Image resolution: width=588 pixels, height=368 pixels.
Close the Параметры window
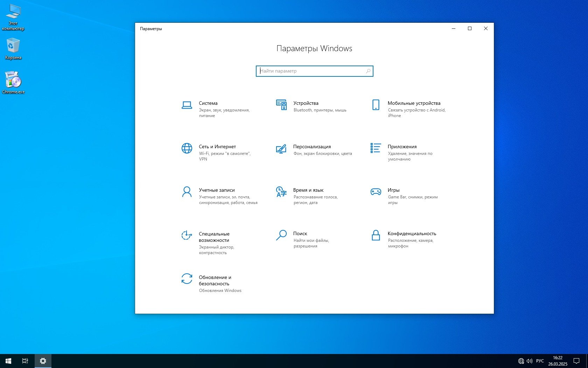pyautogui.click(x=486, y=29)
